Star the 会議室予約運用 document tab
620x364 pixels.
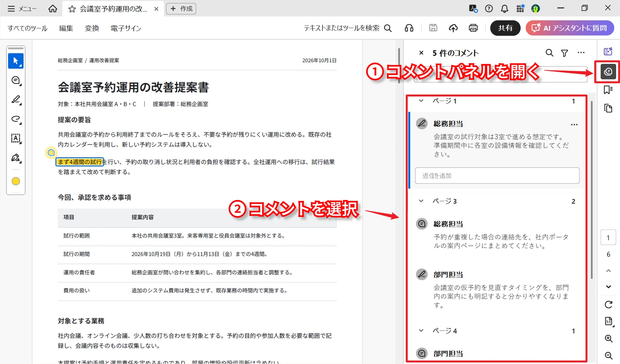click(x=72, y=9)
